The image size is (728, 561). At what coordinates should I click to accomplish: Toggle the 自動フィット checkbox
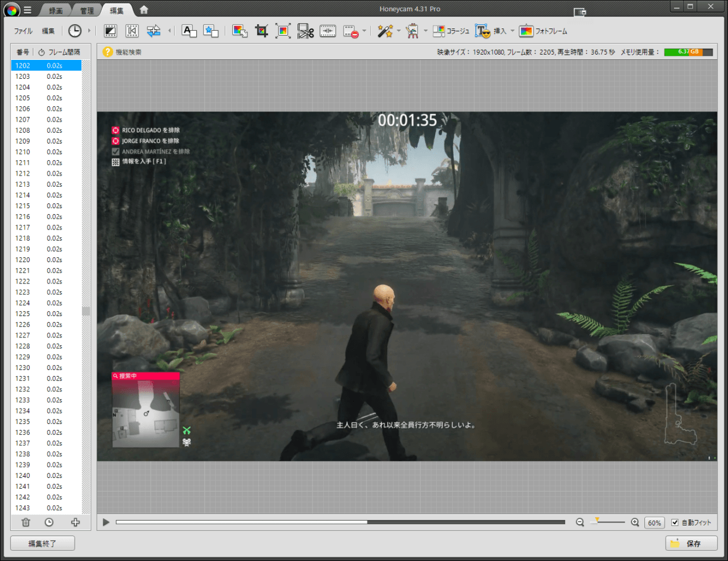click(675, 522)
